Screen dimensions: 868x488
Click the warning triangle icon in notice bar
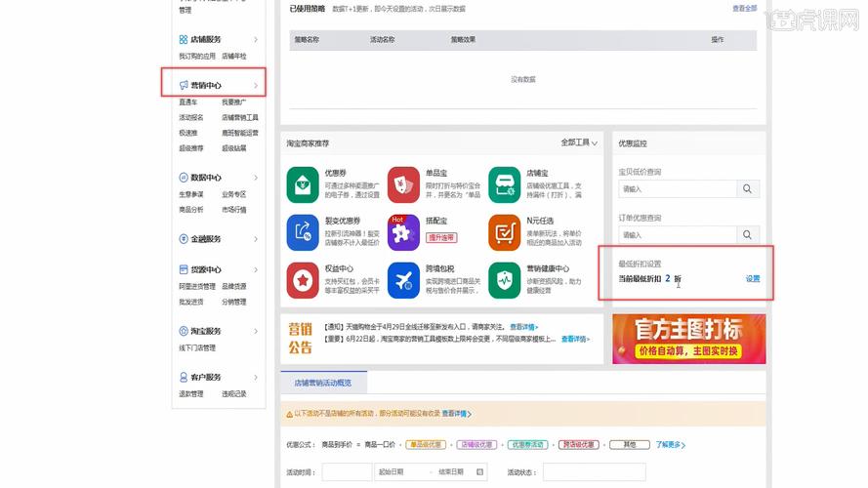point(290,414)
